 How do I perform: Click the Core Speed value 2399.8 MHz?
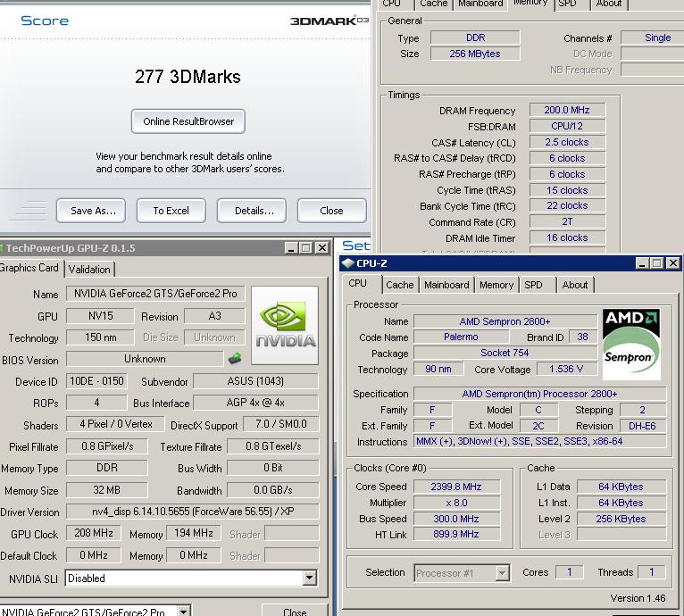click(456, 487)
